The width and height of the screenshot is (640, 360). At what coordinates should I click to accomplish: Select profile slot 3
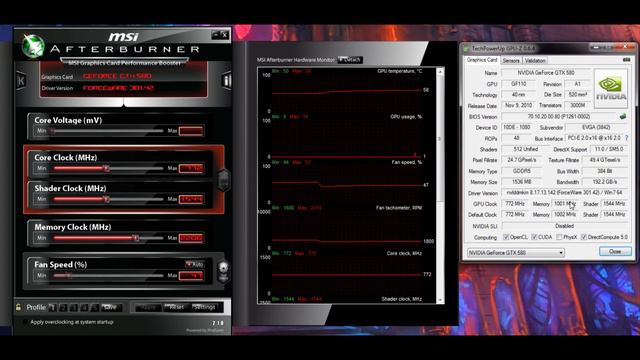pos(73,307)
